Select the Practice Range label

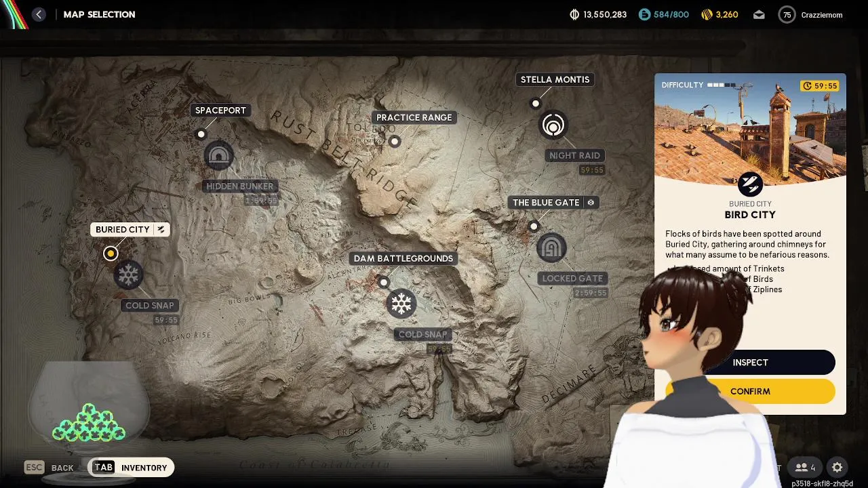414,117
